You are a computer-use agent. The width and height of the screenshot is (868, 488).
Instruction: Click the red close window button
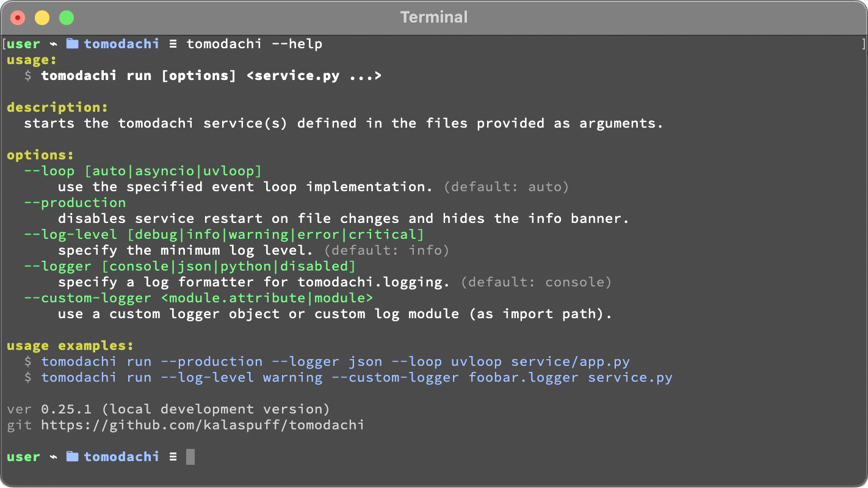18,18
